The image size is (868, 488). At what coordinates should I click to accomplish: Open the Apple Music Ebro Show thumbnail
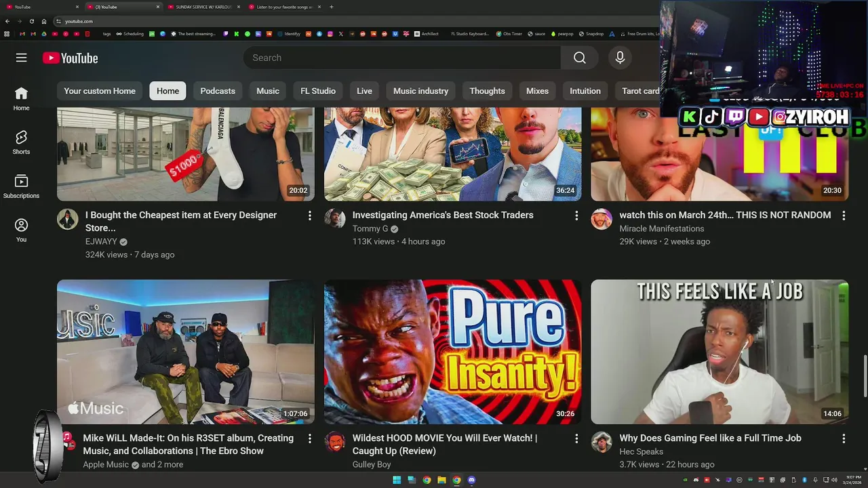click(186, 352)
